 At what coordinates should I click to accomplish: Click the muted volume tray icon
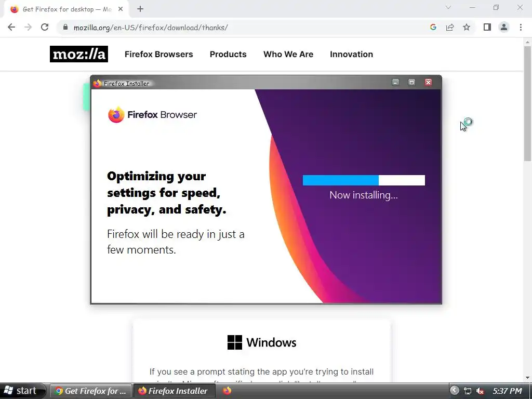(480, 391)
